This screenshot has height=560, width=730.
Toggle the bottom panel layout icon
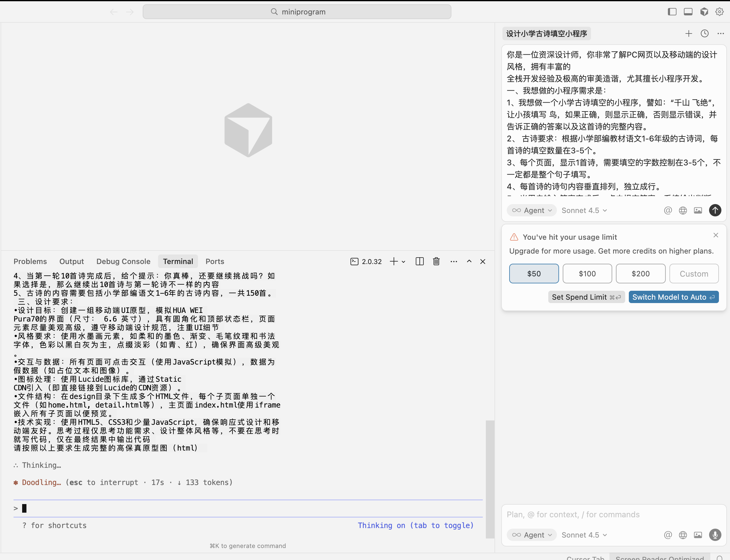(x=688, y=12)
